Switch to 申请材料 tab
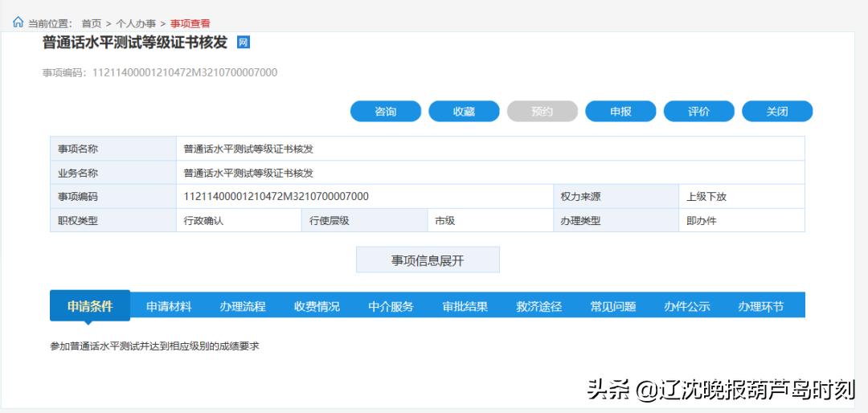868x413 pixels. click(x=169, y=306)
